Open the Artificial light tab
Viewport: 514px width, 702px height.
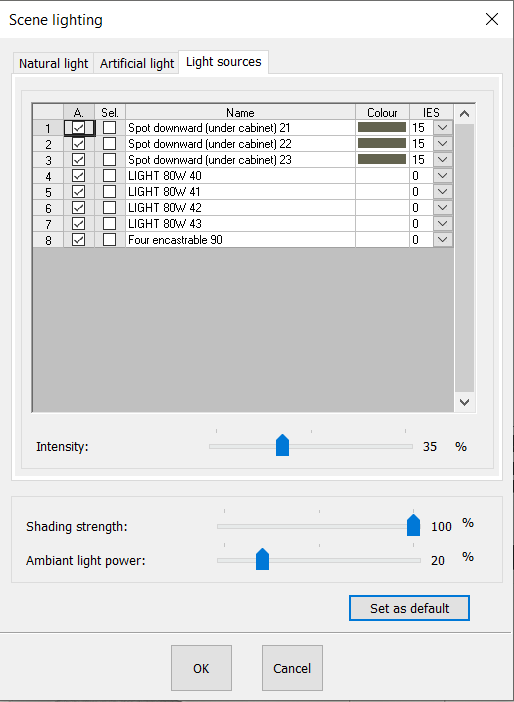(x=137, y=64)
